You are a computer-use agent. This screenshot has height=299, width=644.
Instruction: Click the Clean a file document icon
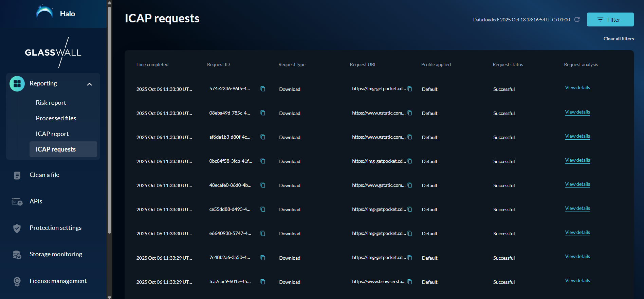click(17, 175)
